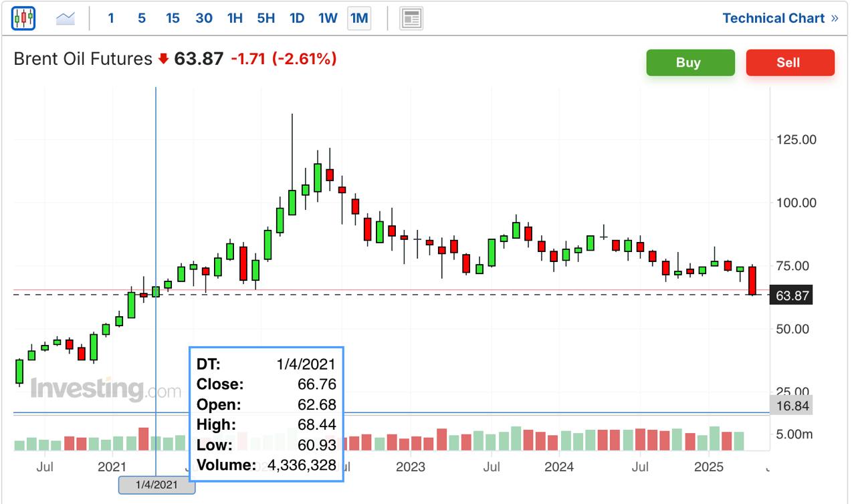856x504 pixels.
Task: Select the 1M monthly interval
Action: pyautogui.click(x=359, y=18)
